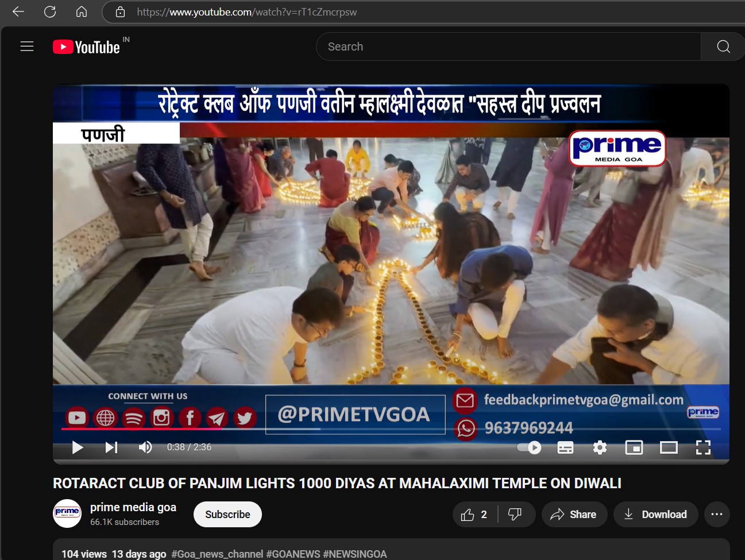Click the 0:38 / 2:36 time display
Viewport: 745px width, 560px height.
(189, 447)
